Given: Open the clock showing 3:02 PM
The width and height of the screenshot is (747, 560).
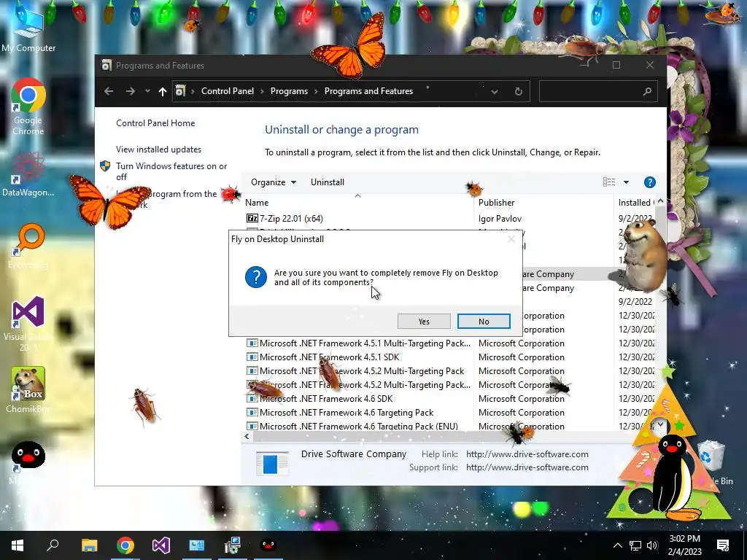Looking at the screenshot, I should pyautogui.click(x=684, y=545).
